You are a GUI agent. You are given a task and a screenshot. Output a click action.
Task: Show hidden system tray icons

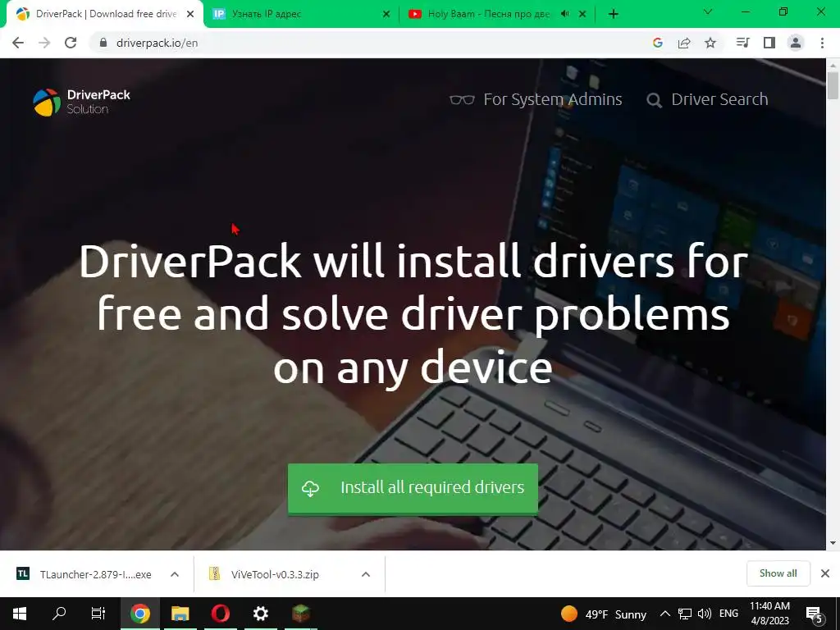click(x=664, y=614)
